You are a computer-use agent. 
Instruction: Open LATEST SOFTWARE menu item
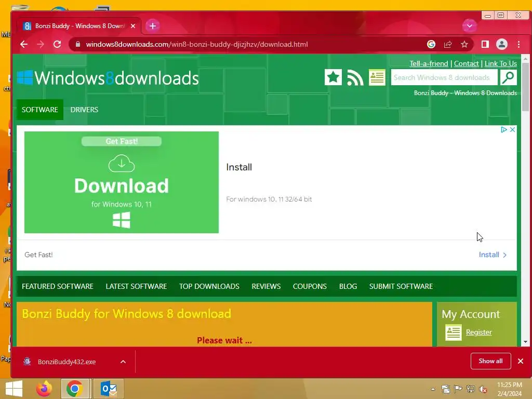point(136,286)
